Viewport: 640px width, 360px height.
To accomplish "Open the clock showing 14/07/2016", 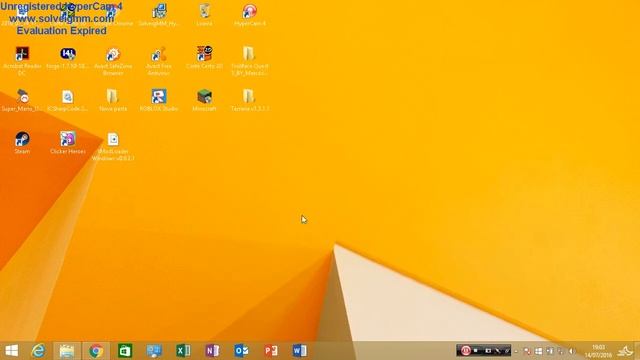I will point(598,351).
